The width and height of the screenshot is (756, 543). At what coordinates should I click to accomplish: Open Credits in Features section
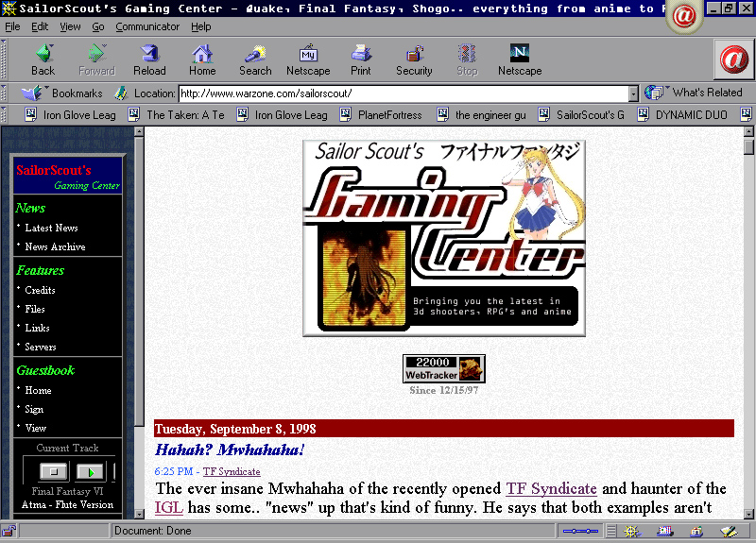(x=40, y=290)
